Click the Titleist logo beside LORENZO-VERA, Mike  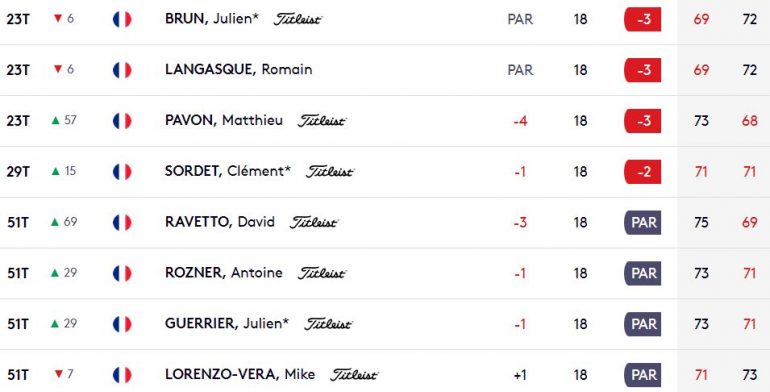click(x=354, y=375)
